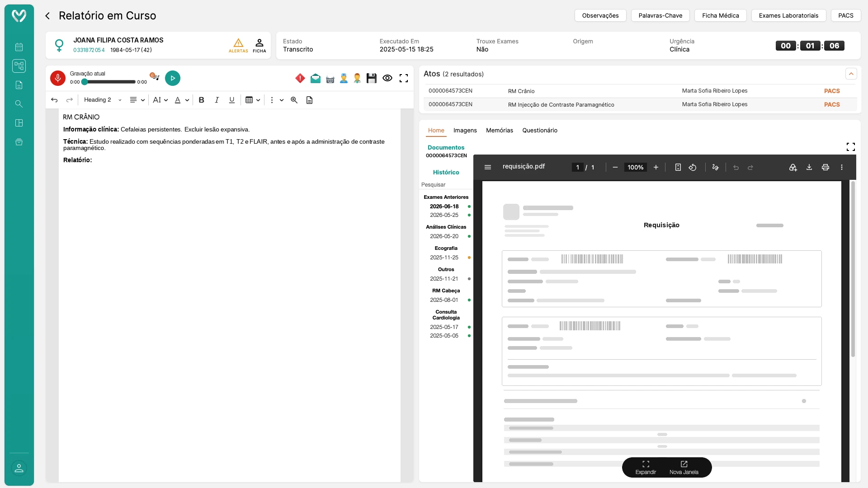
Task: Open patient alerts warning icon
Action: tap(238, 45)
